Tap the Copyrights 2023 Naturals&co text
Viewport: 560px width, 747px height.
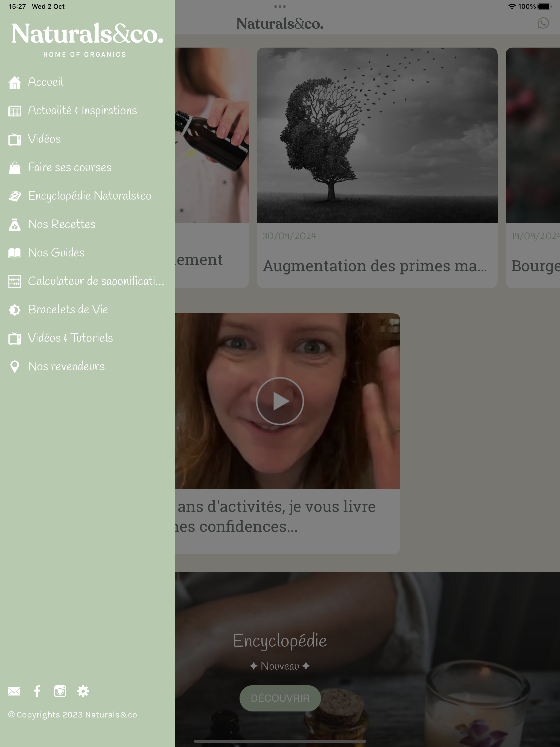pyautogui.click(x=73, y=715)
